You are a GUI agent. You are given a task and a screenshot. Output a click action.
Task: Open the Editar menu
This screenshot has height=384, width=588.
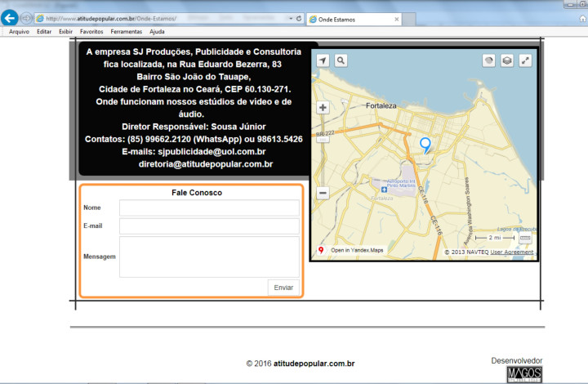click(44, 32)
